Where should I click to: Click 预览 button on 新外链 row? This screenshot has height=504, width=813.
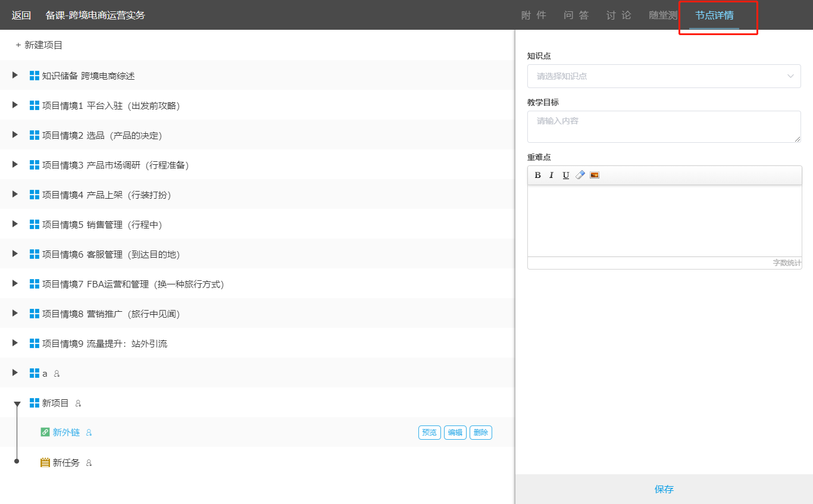[429, 433]
